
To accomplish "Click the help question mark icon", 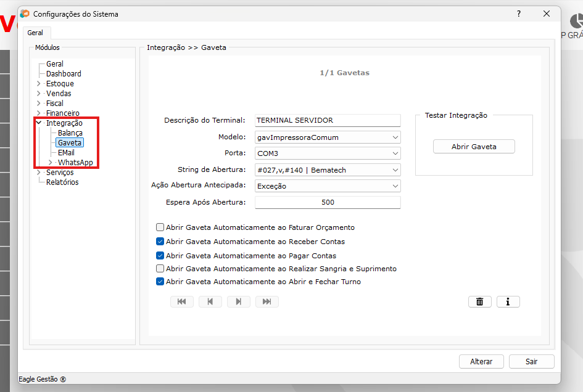I will (518, 14).
